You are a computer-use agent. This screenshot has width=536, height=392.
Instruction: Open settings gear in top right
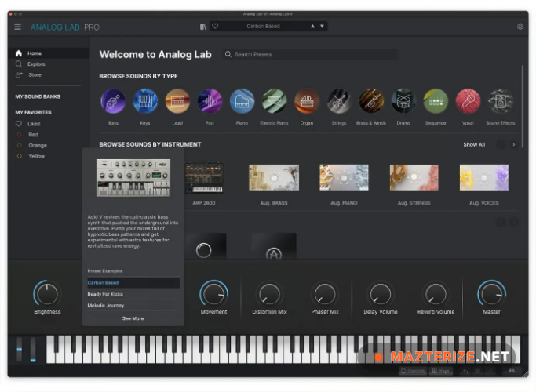coord(520,27)
